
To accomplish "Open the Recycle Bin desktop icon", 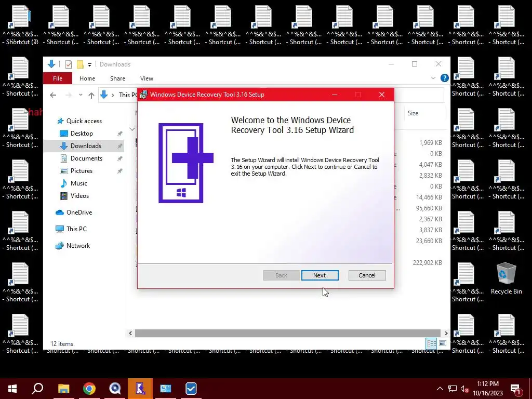I will [x=506, y=278].
